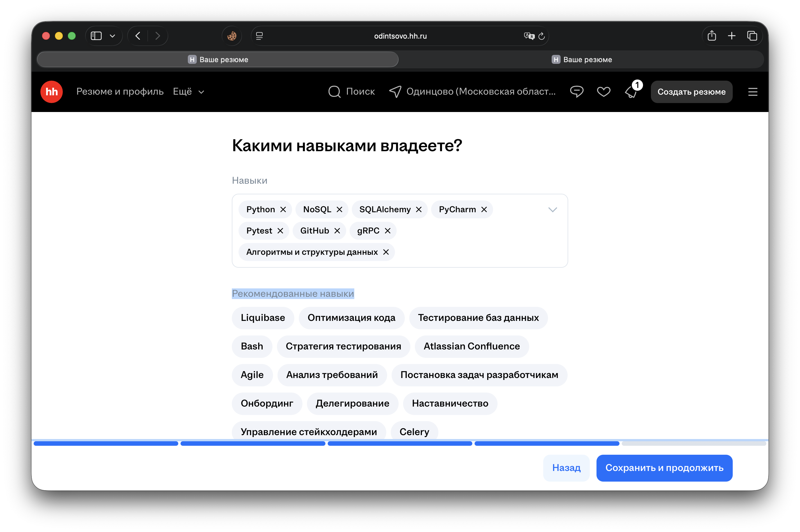Open the Резюме и профиль menu
The image size is (800, 532).
tap(120, 92)
